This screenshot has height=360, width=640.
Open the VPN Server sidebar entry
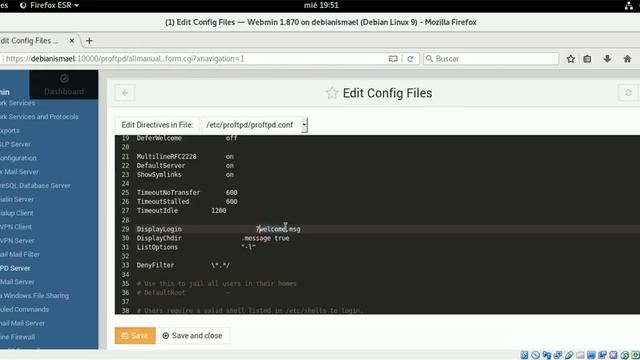[17, 241]
